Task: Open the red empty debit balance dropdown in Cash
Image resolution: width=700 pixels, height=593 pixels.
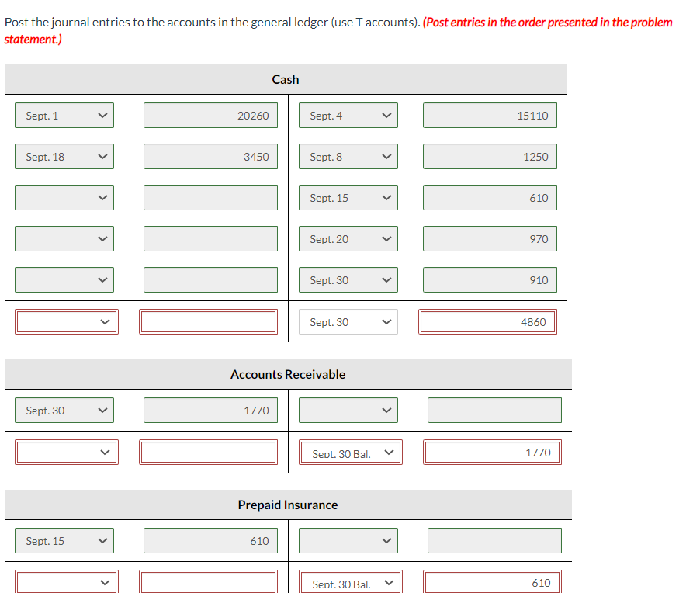Action: coord(67,322)
